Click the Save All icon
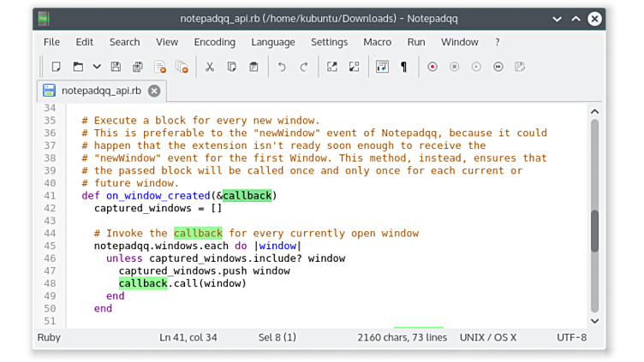The image size is (644, 362). pos(137,67)
